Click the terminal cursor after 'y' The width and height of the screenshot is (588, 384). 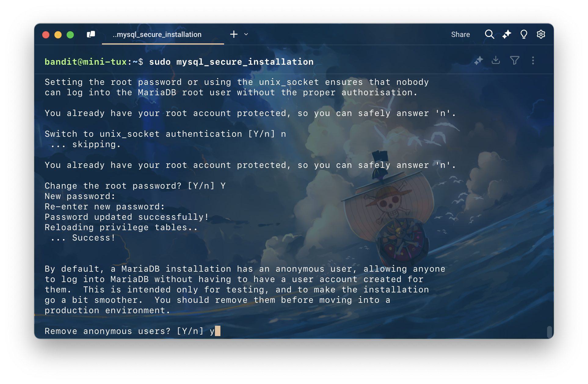[217, 331]
